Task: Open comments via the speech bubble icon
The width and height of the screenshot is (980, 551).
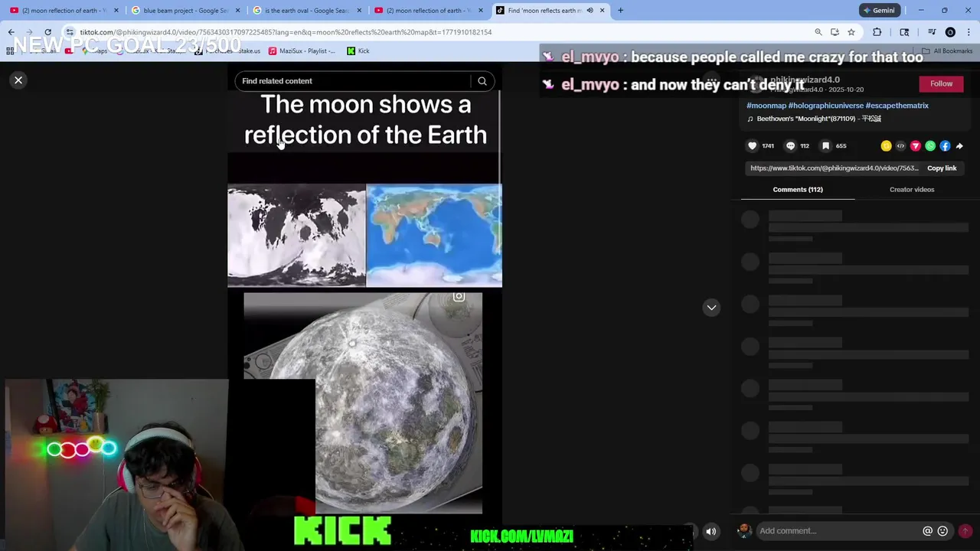Action: click(790, 145)
